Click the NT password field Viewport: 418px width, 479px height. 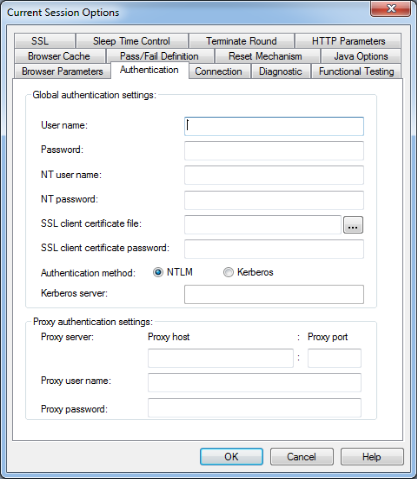274,200
